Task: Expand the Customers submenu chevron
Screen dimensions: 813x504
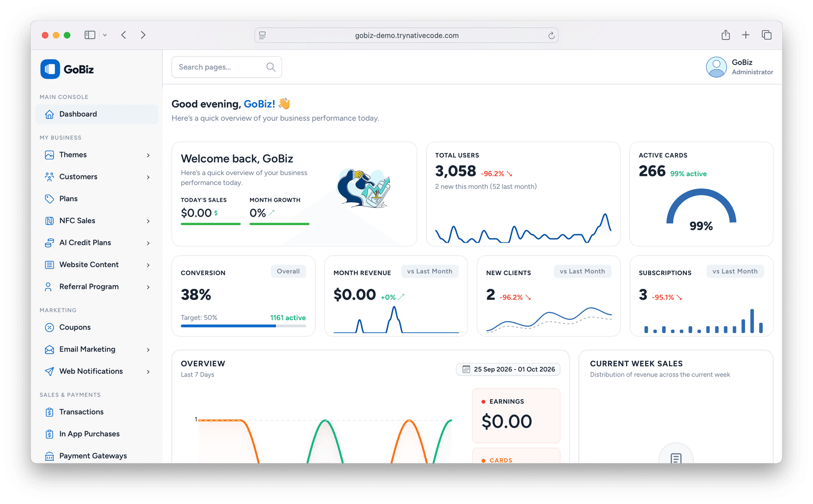Action: [x=148, y=177]
